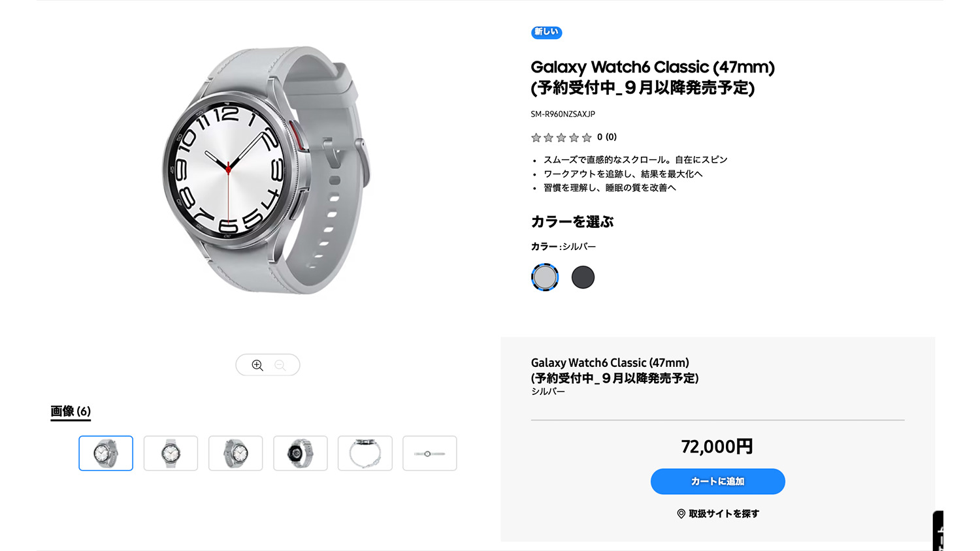Image resolution: width=980 pixels, height=551 pixels.
Task: Show third thumbnail of watch angled other way
Action: [x=235, y=453]
